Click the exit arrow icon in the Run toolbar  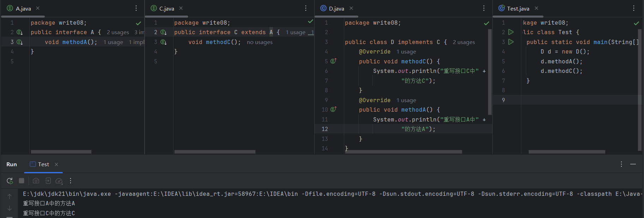[48, 181]
